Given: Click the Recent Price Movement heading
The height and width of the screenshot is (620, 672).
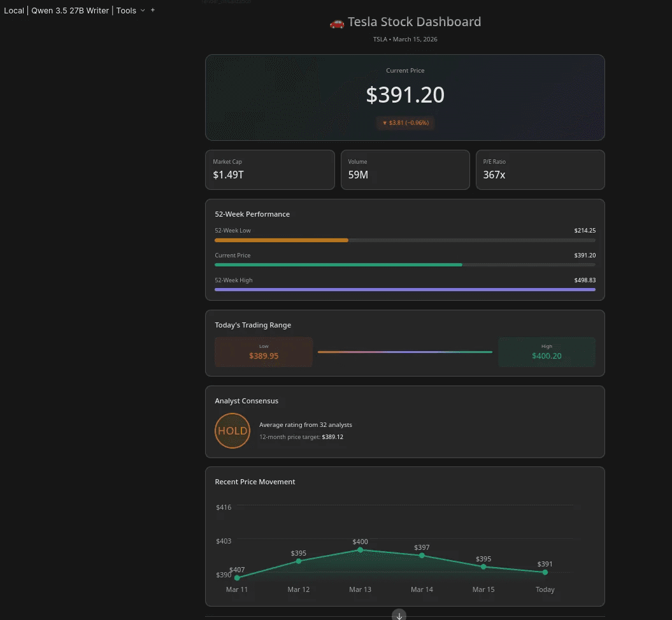Looking at the screenshot, I should click(255, 482).
